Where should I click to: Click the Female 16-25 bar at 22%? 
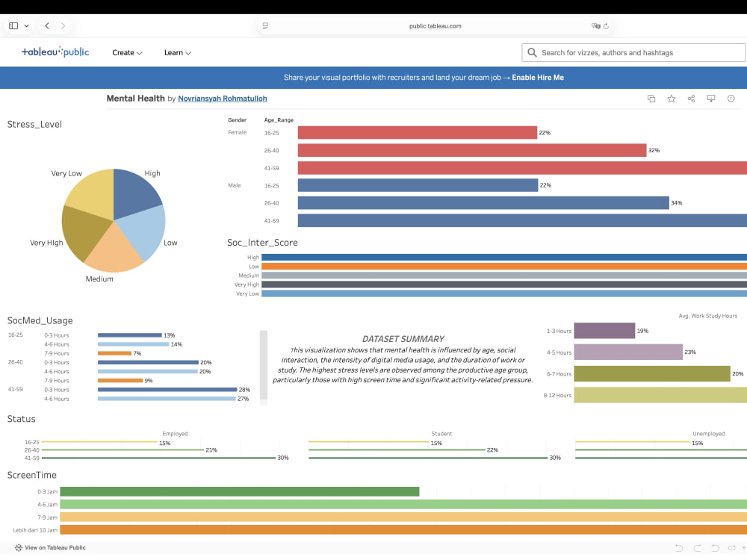[x=418, y=133]
